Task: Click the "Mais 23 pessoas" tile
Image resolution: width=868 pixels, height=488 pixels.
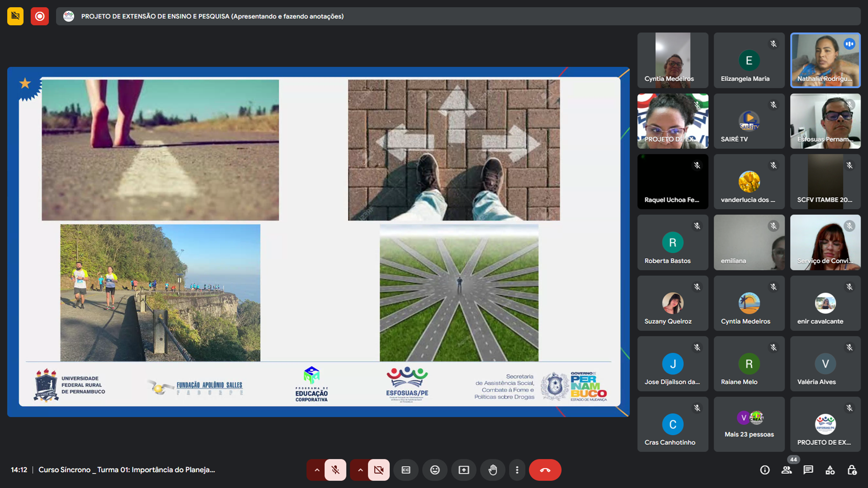Action: pos(749,424)
